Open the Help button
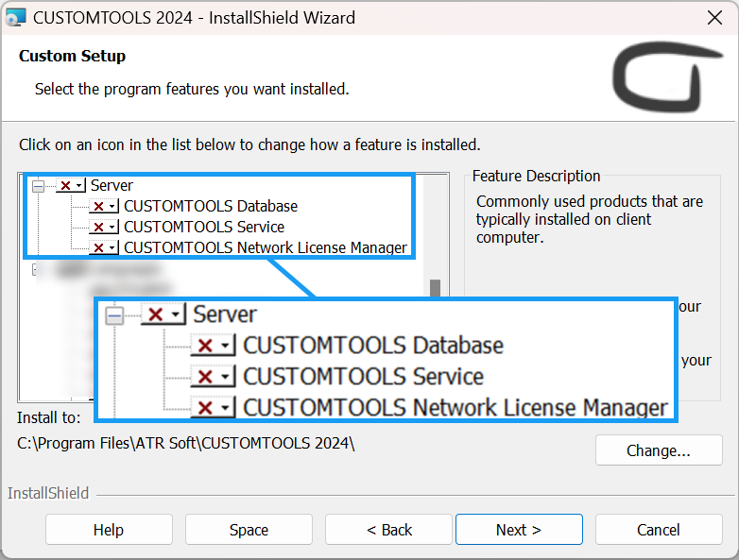This screenshot has width=739, height=560. (109, 530)
